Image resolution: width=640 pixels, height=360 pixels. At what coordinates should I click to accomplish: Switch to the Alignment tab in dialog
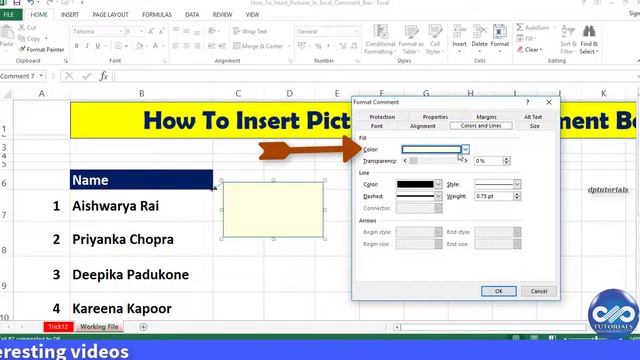pos(422,126)
